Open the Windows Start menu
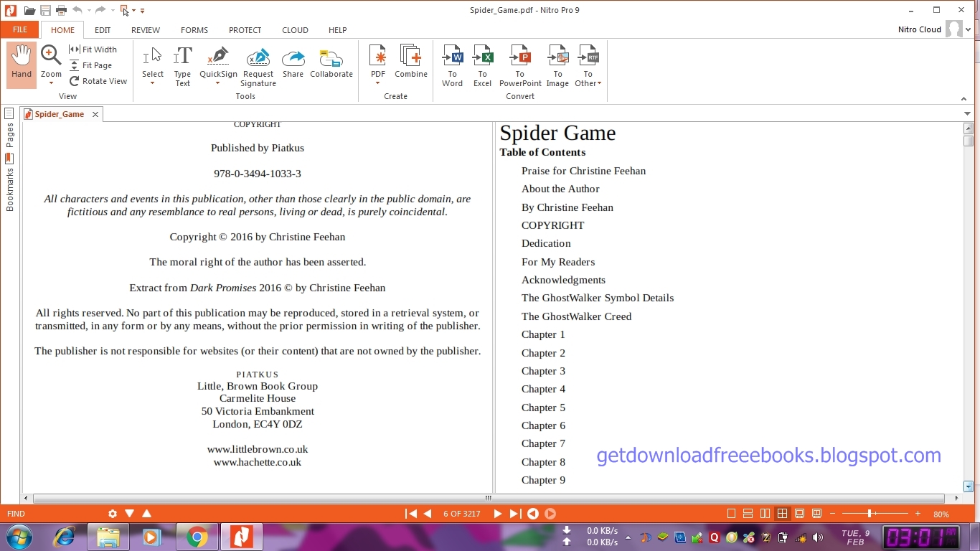The width and height of the screenshot is (980, 551). (x=19, y=537)
